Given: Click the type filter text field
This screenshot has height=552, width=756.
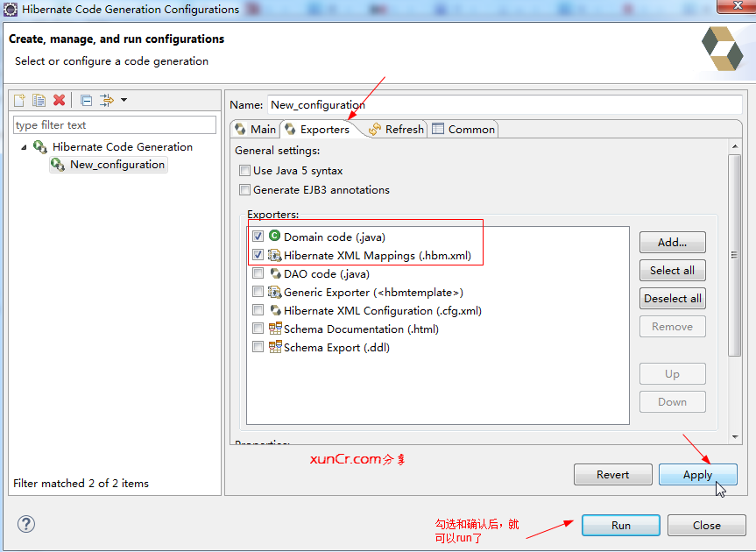Looking at the screenshot, I should tap(115, 125).
